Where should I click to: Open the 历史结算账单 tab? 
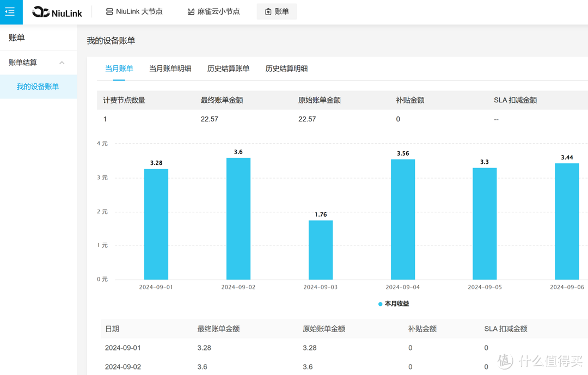tap(228, 69)
